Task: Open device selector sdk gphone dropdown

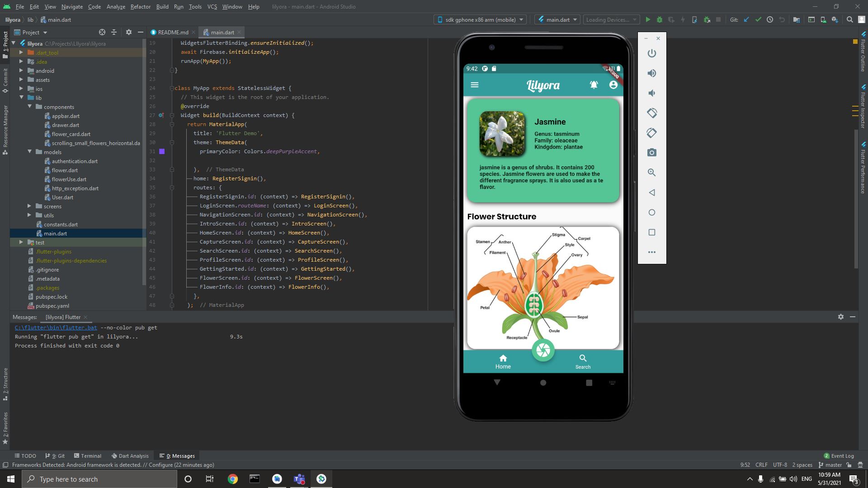Action: click(480, 19)
